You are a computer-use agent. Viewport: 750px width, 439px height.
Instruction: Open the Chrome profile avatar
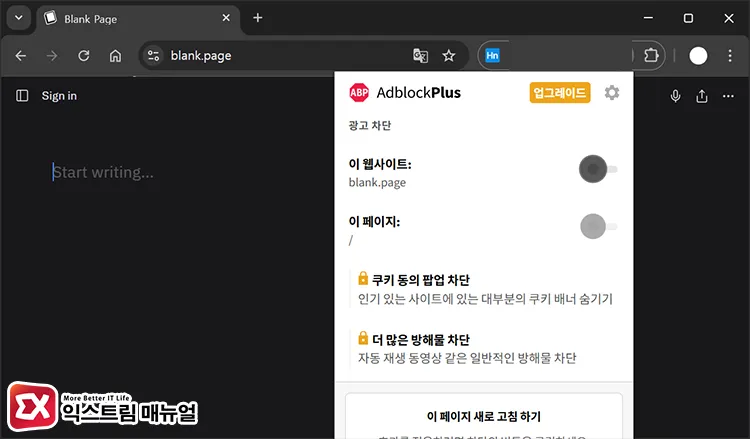point(698,56)
